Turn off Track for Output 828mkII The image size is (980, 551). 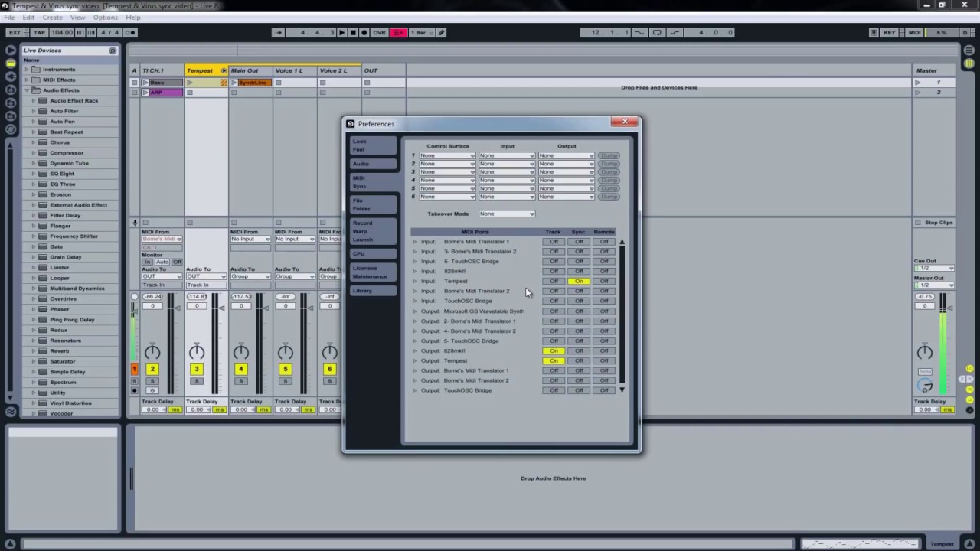(554, 351)
